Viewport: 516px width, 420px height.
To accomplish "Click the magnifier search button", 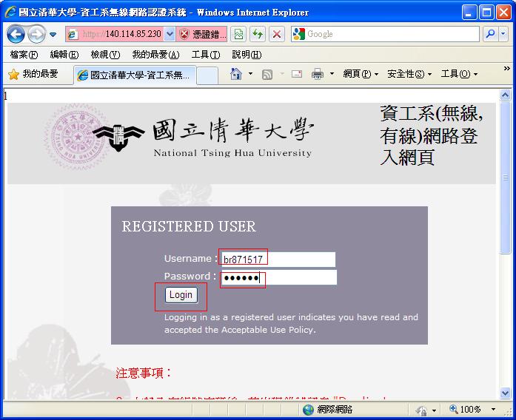I will pyautogui.click(x=490, y=34).
